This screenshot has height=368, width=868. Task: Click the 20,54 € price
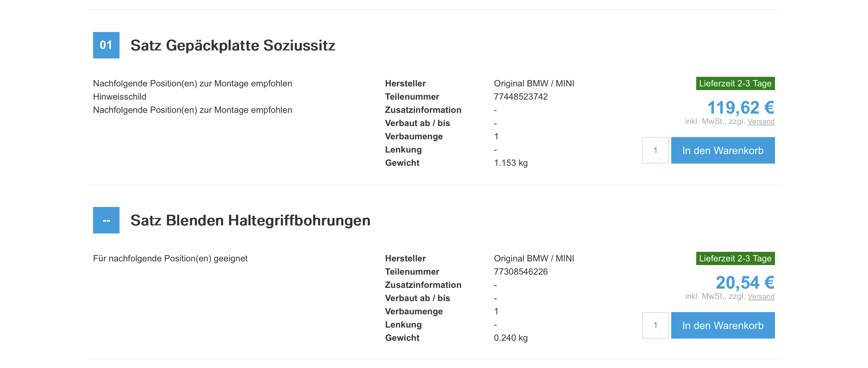[x=745, y=283]
